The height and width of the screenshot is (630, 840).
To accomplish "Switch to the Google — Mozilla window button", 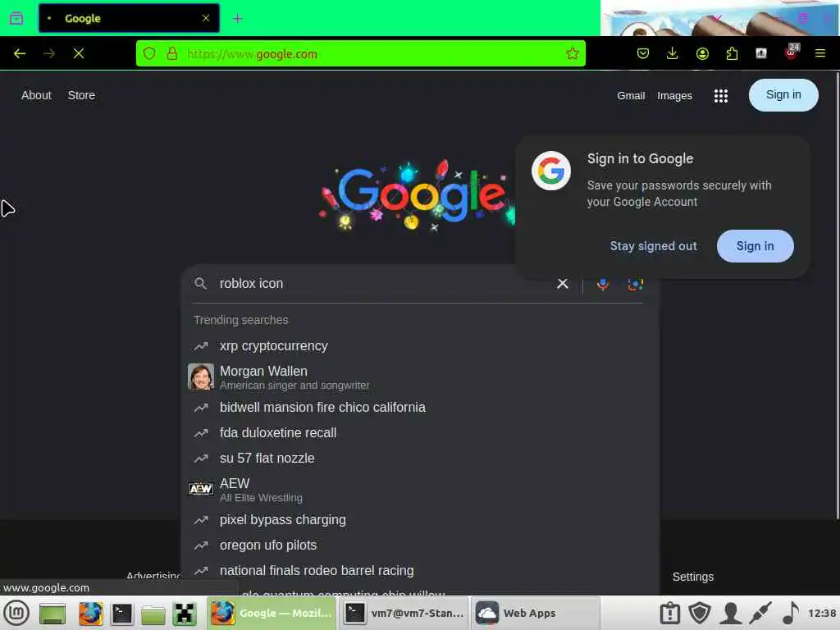I will click(x=272, y=614).
